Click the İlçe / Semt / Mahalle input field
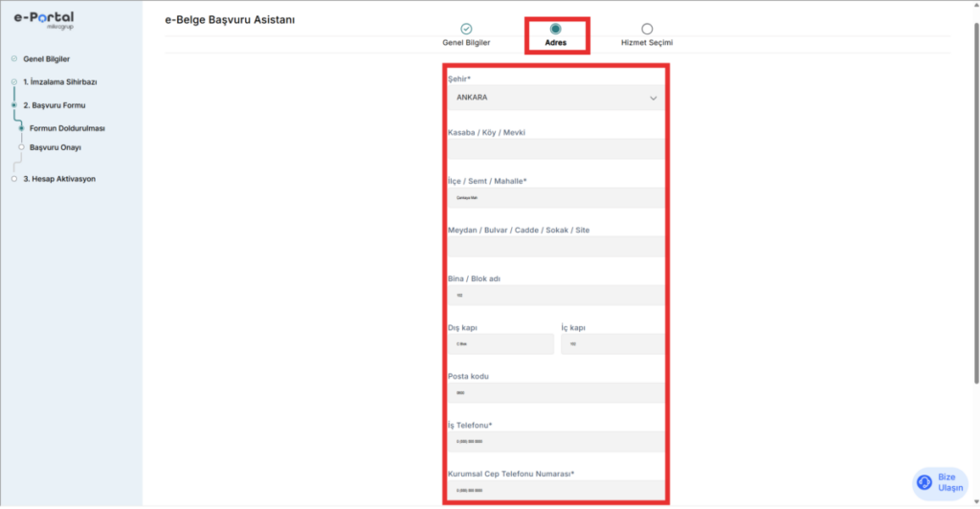The width and height of the screenshot is (980, 509). pos(556,197)
